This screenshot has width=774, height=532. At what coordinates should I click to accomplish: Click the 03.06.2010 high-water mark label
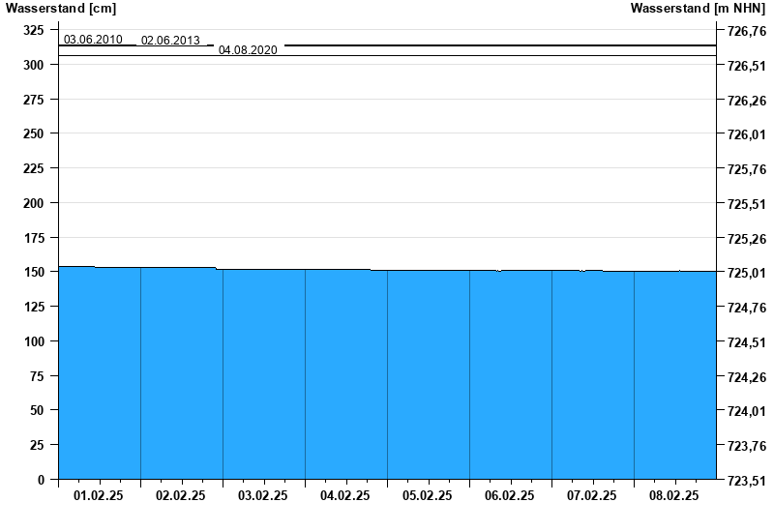point(93,40)
